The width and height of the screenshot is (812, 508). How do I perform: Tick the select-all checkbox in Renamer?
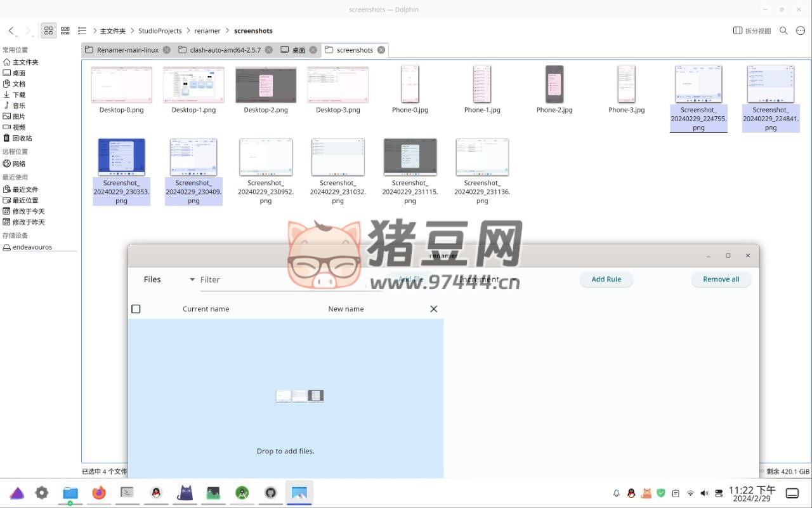pos(136,309)
